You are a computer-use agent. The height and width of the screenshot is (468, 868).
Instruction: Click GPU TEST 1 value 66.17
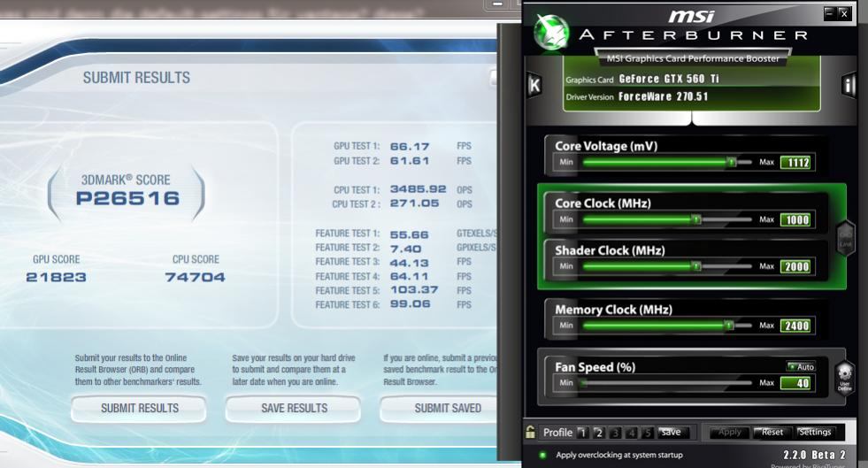[x=410, y=147]
